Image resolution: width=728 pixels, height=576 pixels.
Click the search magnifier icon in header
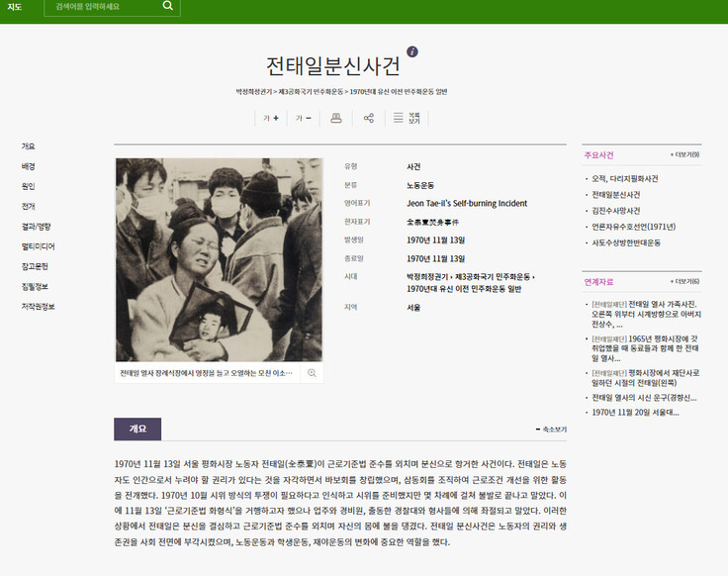click(x=168, y=6)
